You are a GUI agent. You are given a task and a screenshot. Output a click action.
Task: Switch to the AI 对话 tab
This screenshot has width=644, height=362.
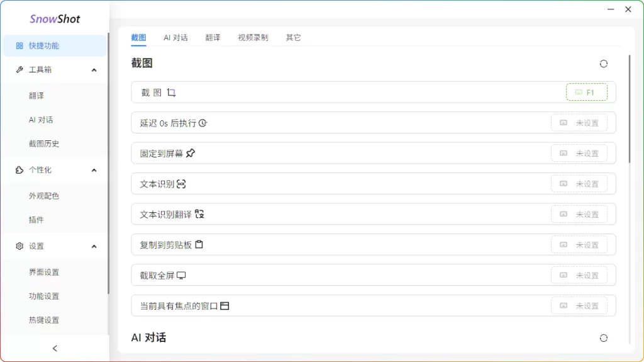pyautogui.click(x=175, y=37)
